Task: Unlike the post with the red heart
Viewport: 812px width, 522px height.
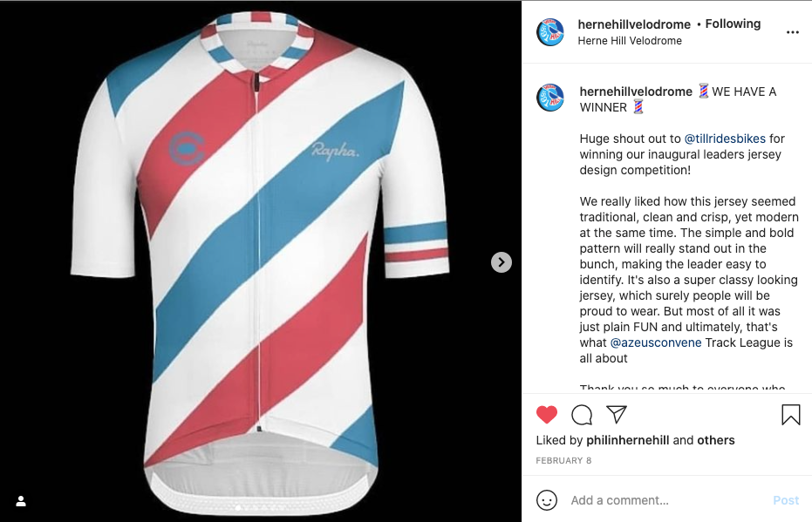Action: [546, 415]
